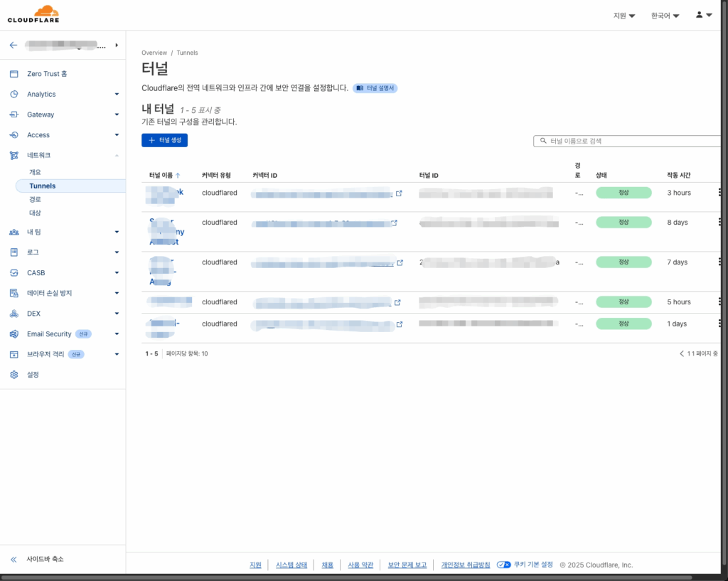The width and height of the screenshot is (728, 581).
Task: Expand the Email Security menu arrow
Action: (x=117, y=334)
